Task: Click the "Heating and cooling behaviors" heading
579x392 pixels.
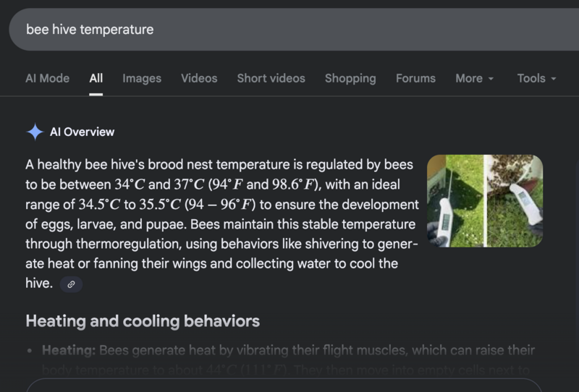Action: (x=143, y=320)
